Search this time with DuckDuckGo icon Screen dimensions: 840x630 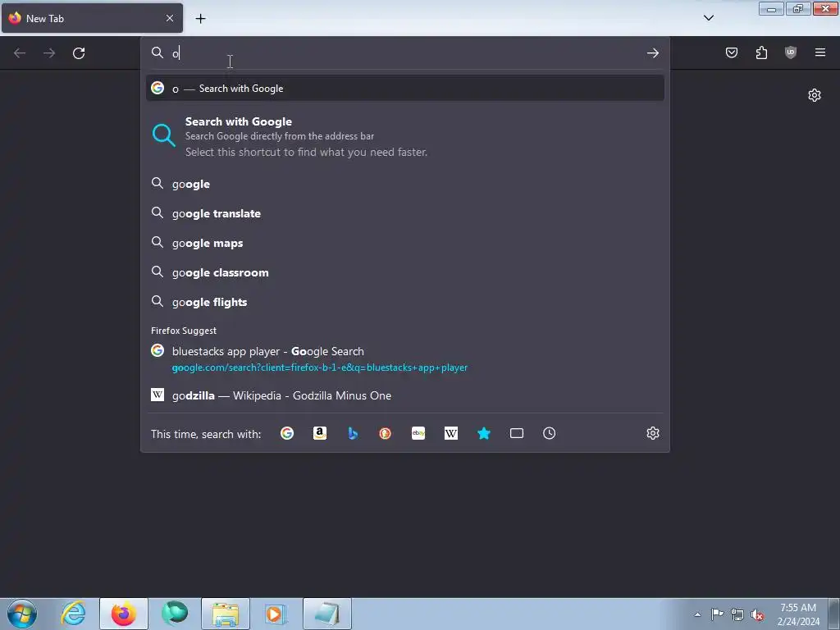pyautogui.click(x=386, y=433)
